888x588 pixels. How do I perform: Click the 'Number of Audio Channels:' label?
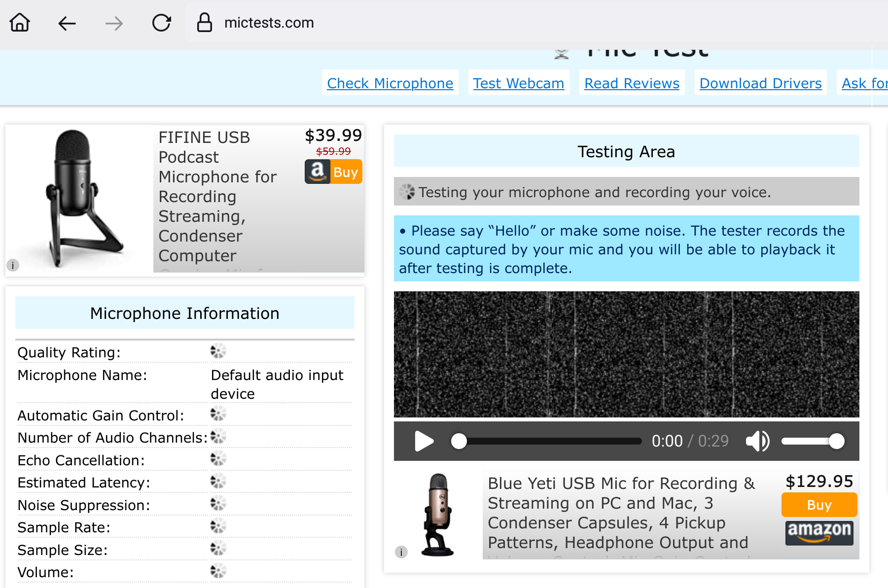(x=112, y=437)
